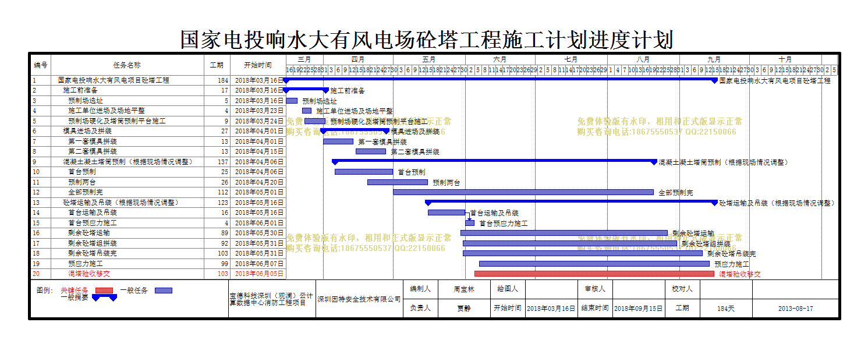Click the 校对人 label cell
Image resolution: width=868 pixels, height=347 pixels.
click(682, 289)
